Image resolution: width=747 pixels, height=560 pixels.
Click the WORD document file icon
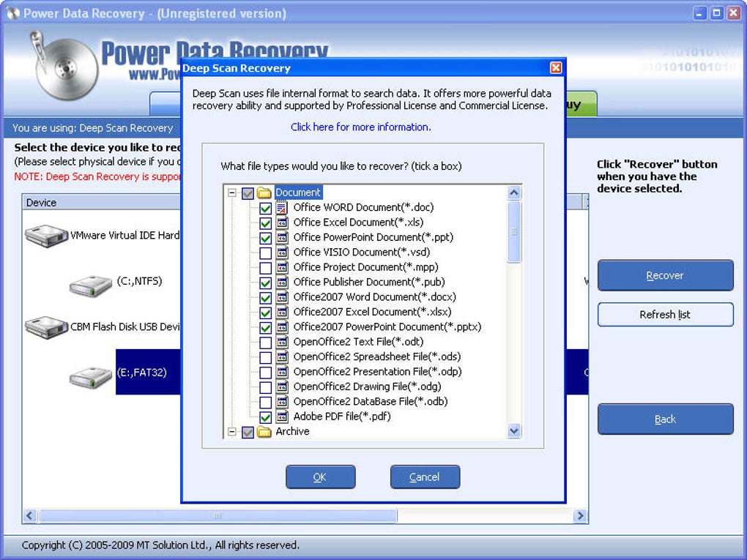click(x=282, y=208)
